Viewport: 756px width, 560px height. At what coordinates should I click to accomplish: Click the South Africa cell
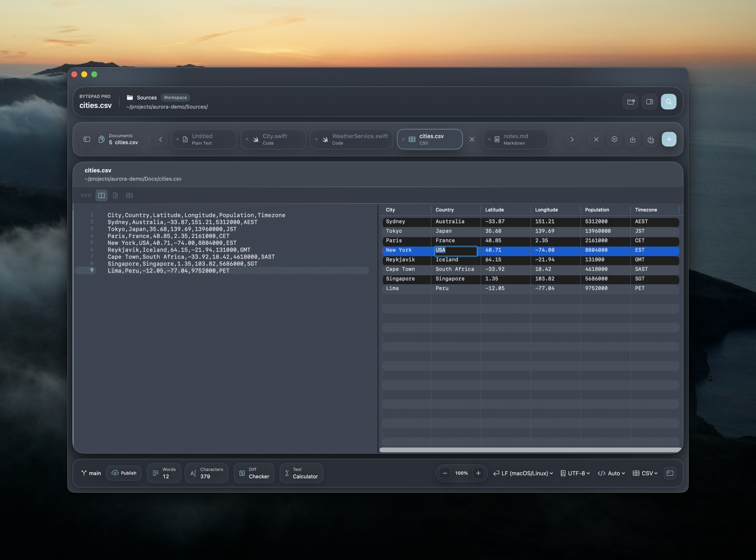pos(456,270)
